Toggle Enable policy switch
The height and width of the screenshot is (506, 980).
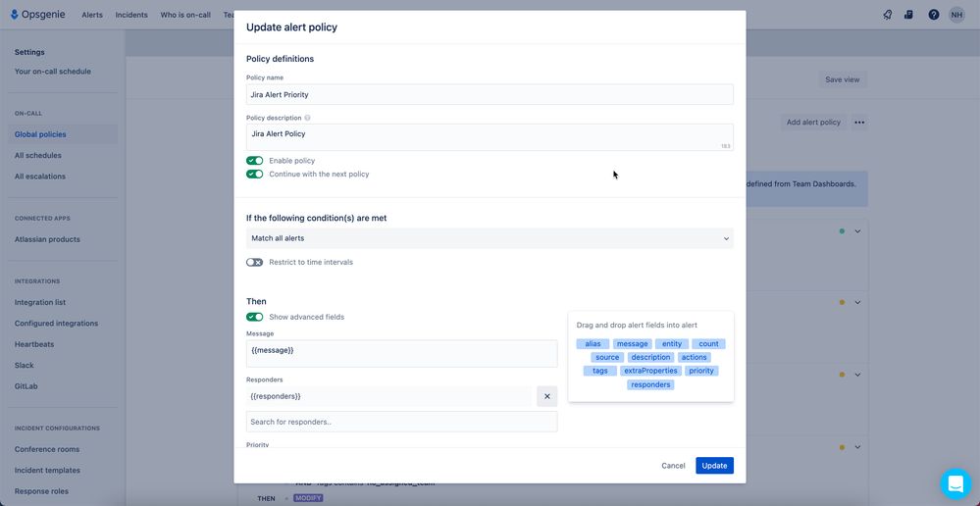(254, 161)
